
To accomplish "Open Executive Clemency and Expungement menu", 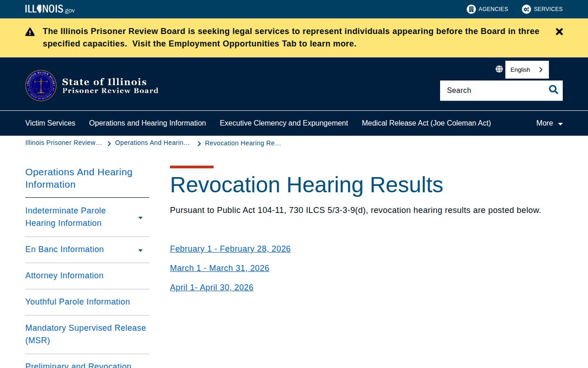I will click(284, 123).
